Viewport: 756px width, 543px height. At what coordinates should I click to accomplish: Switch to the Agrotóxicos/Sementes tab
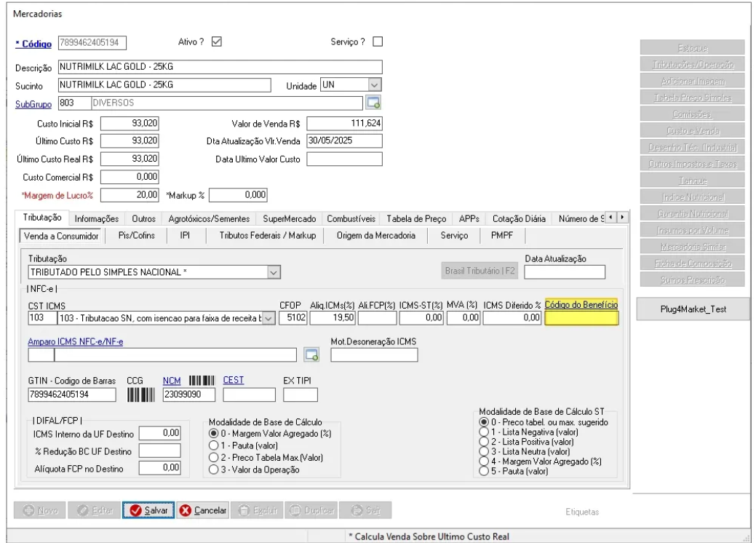tap(209, 219)
